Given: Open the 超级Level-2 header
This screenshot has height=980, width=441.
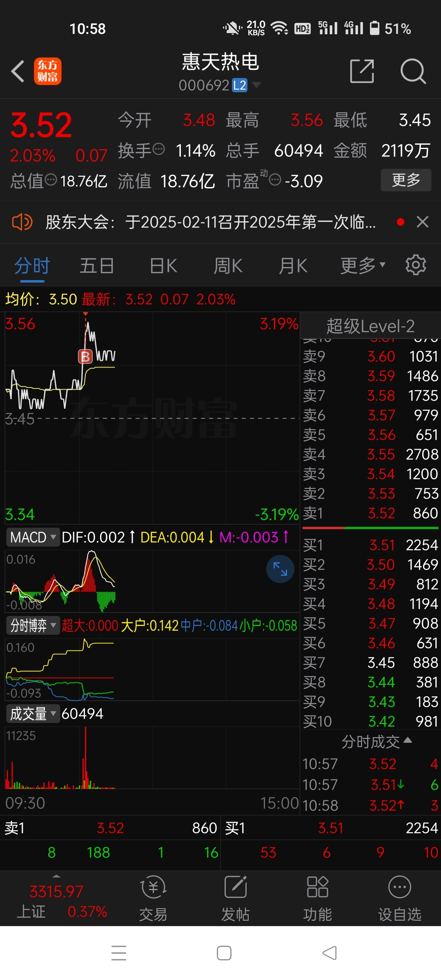Looking at the screenshot, I should click(370, 326).
